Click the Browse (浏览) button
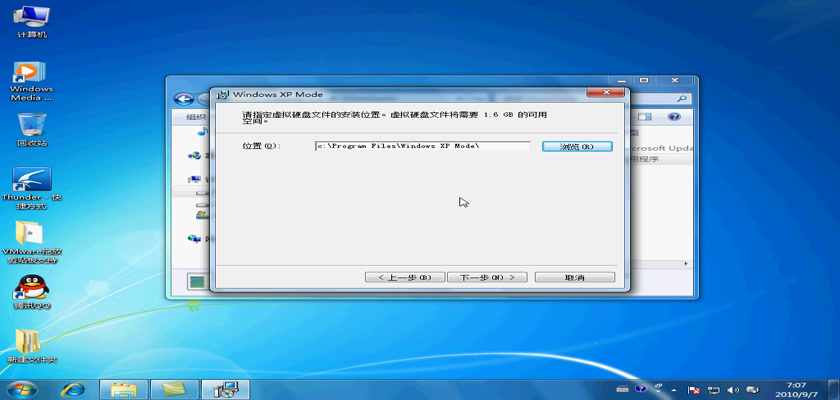The width and height of the screenshot is (840, 400). [576, 146]
